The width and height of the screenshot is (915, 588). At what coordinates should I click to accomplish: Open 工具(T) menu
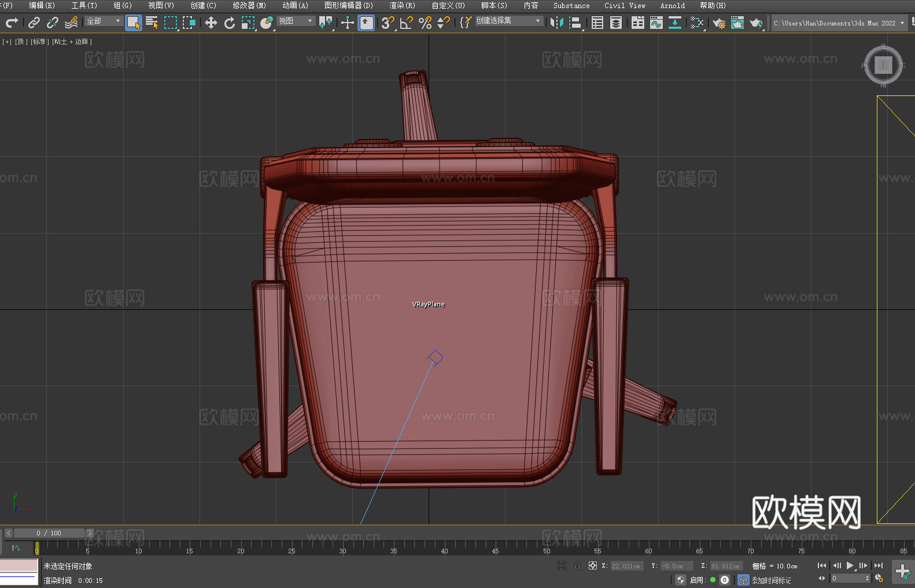click(84, 5)
